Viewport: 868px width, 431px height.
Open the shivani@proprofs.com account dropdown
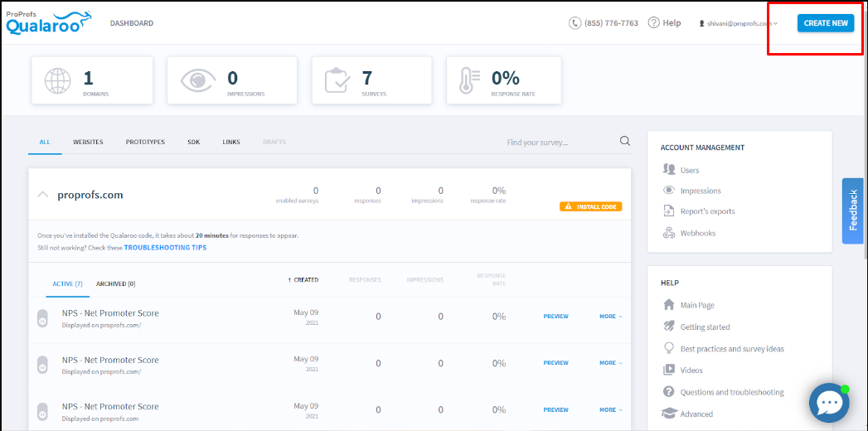[x=739, y=23]
